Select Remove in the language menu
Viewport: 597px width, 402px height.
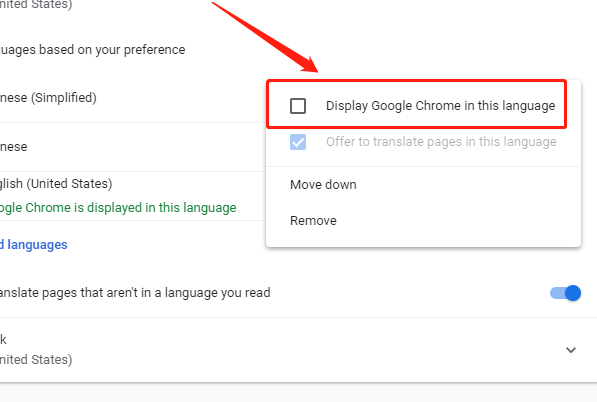click(313, 221)
